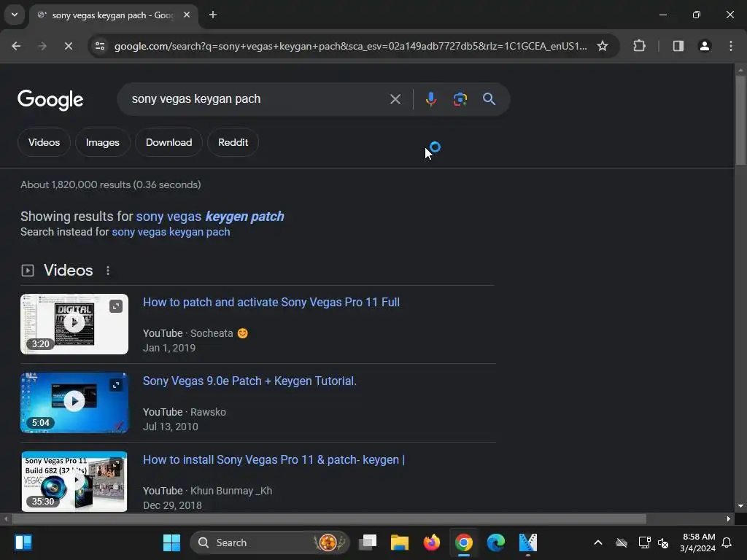Go back to the previous page
747x560 pixels.
[x=16, y=46]
